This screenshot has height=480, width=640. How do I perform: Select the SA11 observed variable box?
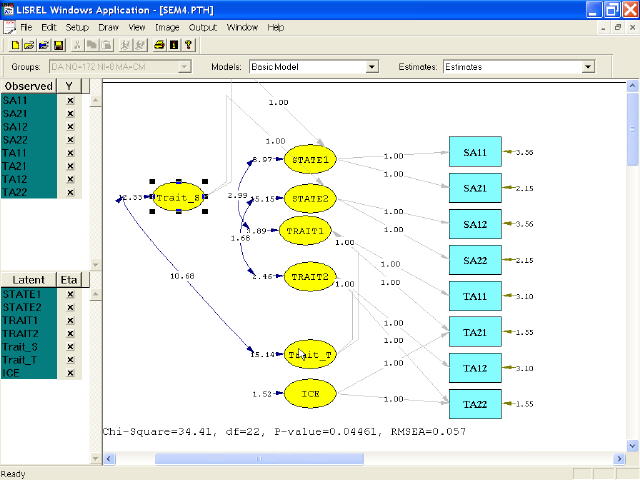pos(475,152)
